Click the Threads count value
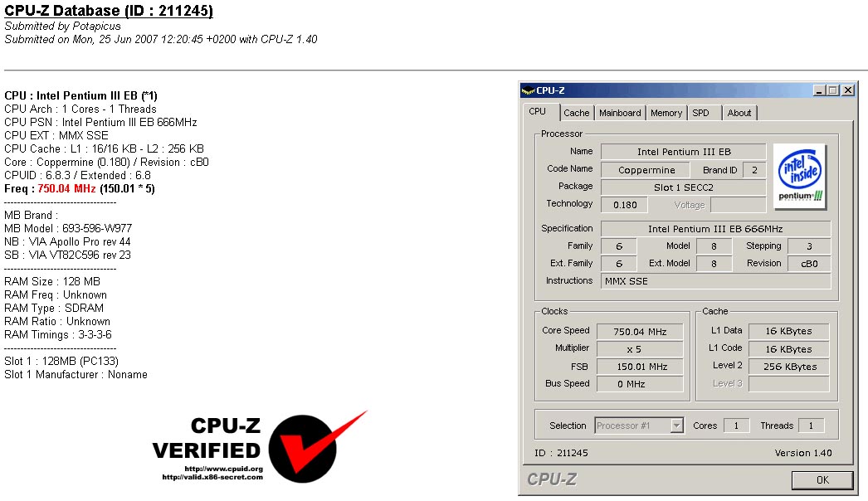This screenshot has width=868, height=501. click(811, 426)
